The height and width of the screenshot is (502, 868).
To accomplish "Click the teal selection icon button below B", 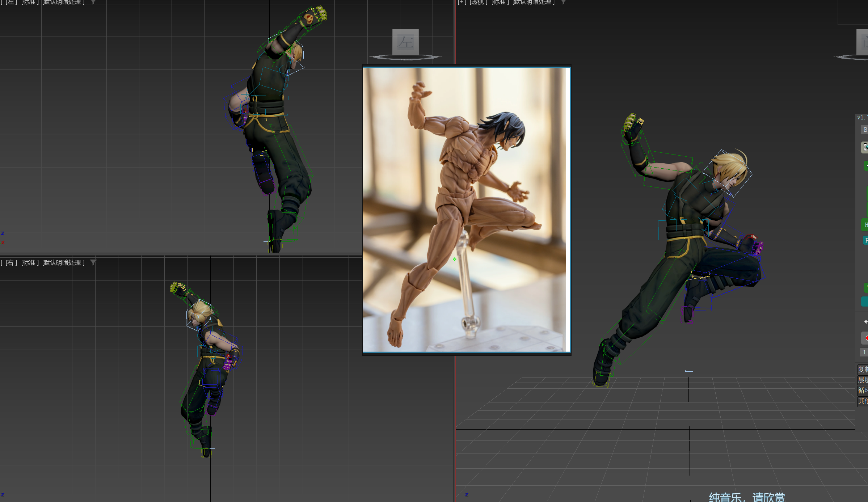I will pyautogui.click(x=864, y=147).
